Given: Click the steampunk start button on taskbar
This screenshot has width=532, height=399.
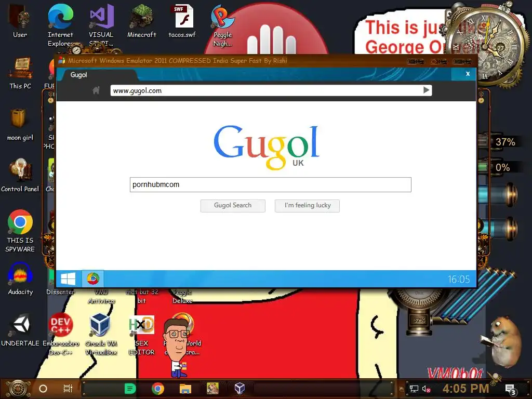Looking at the screenshot, I should click(18, 389).
